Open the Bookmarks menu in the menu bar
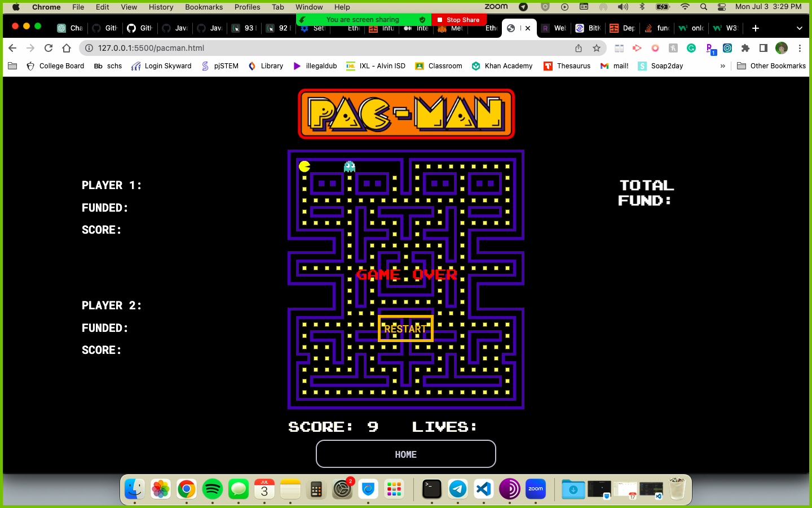This screenshot has width=812, height=508. [204, 7]
